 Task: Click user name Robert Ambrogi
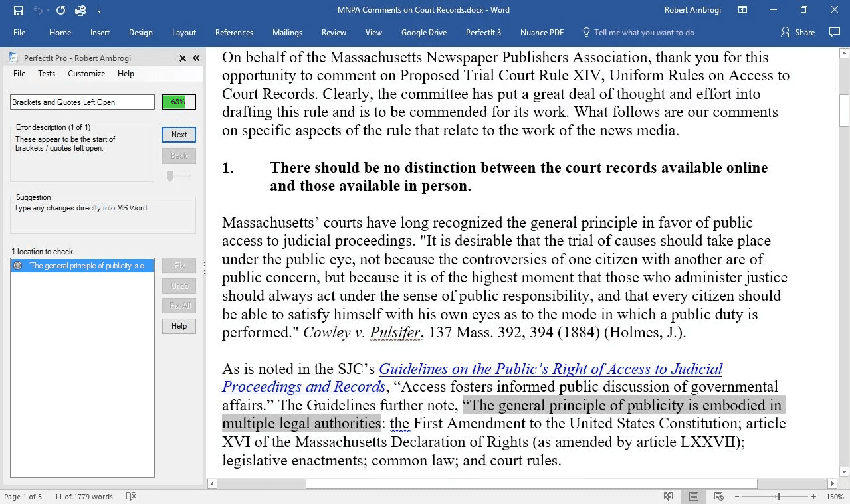(x=692, y=10)
